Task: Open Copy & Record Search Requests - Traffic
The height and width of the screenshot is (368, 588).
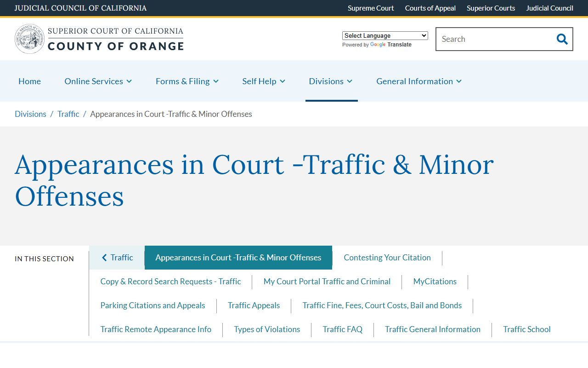Action: [x=170, y=282]
